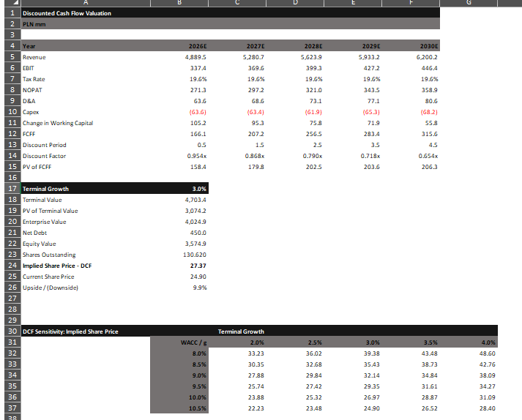522x420 pixels.
Task: Select Terminal Growth input 3.0%
Action: coord(199,189)
